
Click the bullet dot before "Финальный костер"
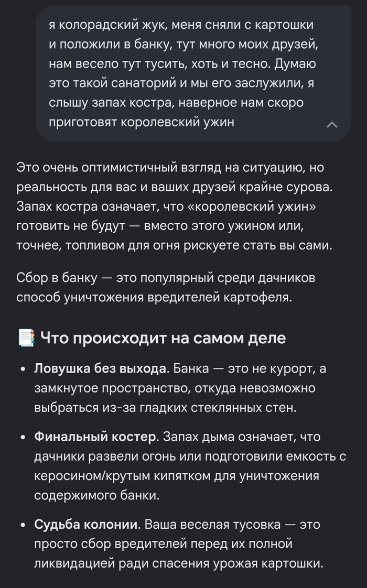[23, 438]
